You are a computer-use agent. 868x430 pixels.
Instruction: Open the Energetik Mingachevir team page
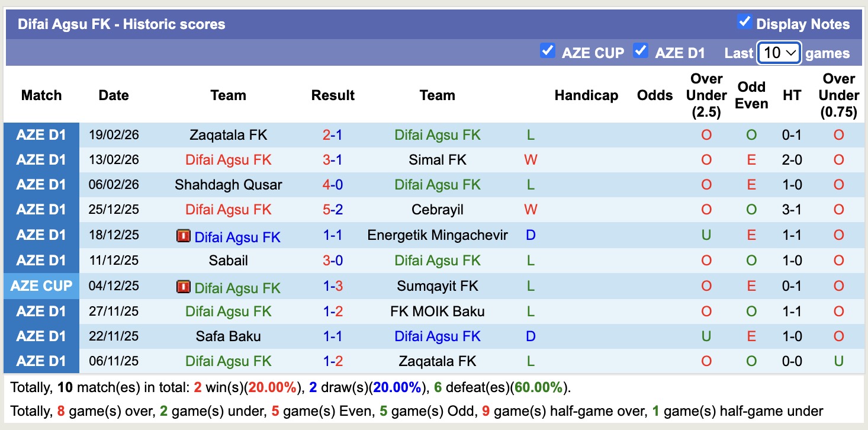pyautogui.click(x=438, y=235)
